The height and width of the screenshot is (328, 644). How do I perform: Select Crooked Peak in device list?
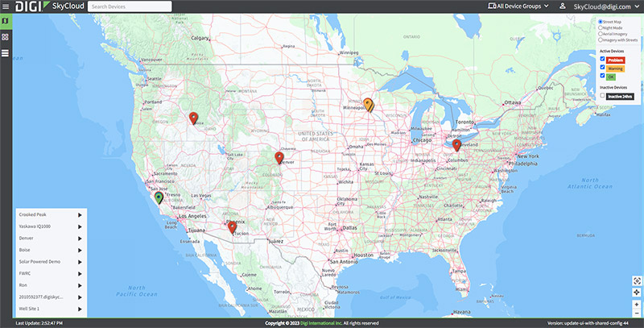[33, 214]
